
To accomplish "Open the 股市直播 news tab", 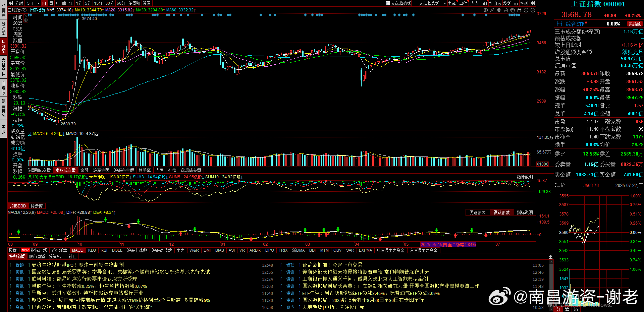I will coord(37,256).
